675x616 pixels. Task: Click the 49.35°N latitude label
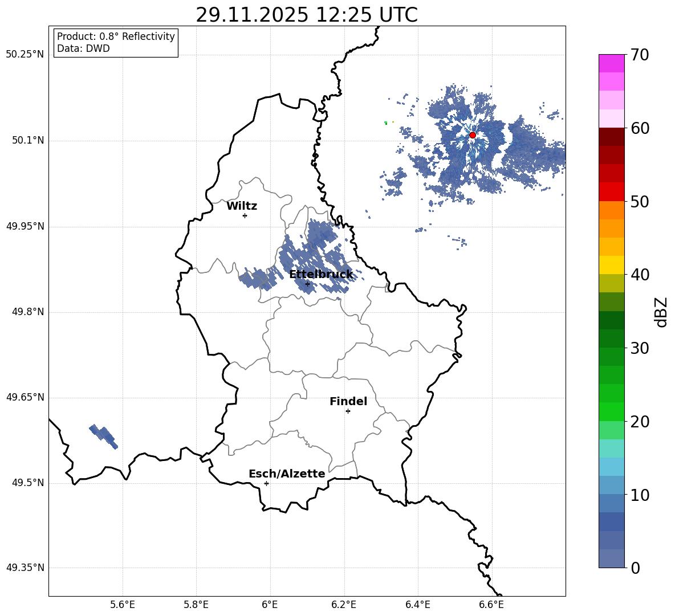(25, 568)
